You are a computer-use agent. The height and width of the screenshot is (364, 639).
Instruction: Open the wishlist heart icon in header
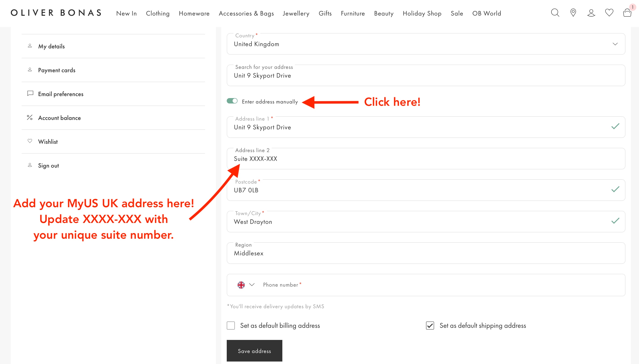point(609,13)
